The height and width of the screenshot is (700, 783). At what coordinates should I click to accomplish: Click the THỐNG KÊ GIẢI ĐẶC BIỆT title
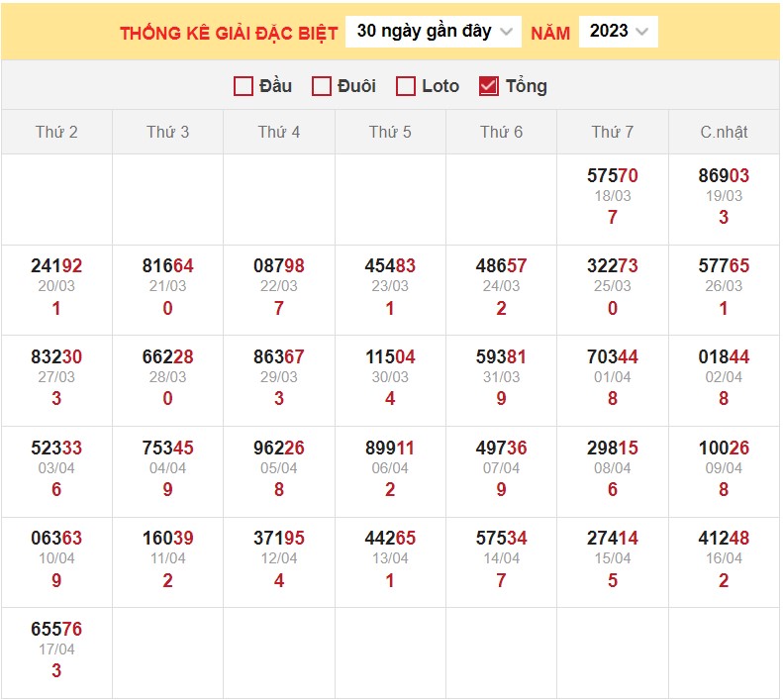(229, 33)
